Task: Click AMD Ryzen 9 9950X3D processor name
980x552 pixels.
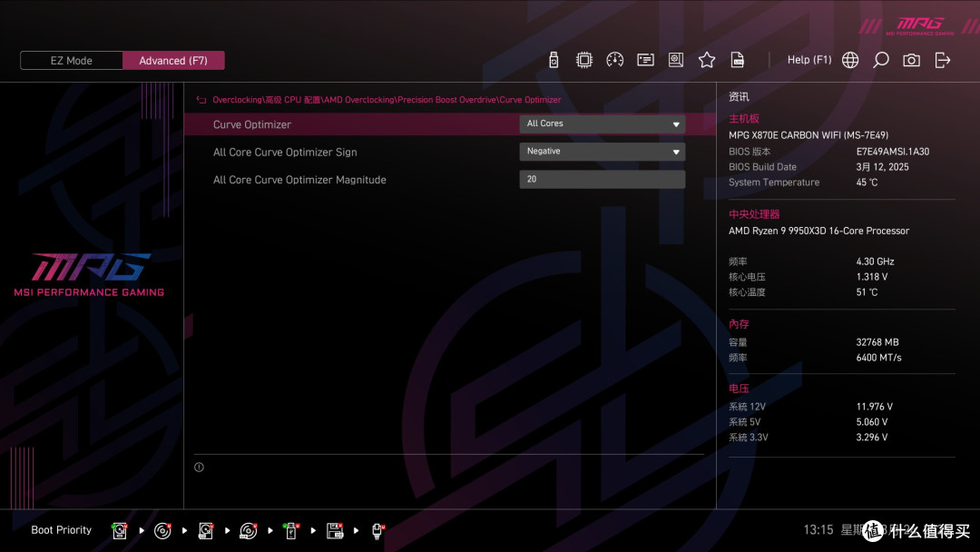Action: 818,231
